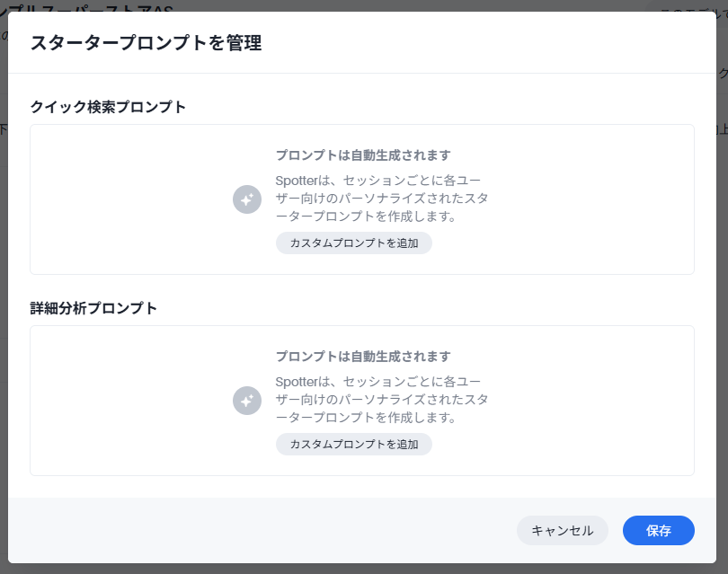Save changes with the 保存 button
728x574 pixels.
(x=659, y=530)
